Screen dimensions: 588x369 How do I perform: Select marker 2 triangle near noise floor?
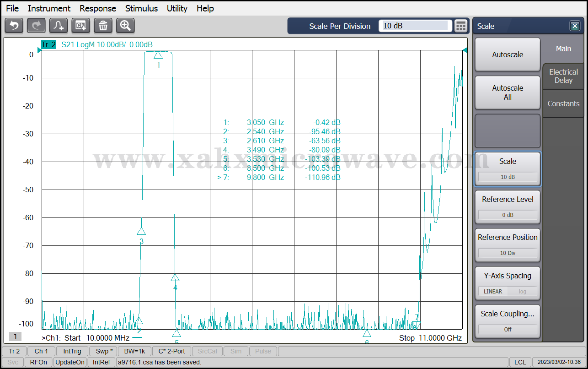[139, 320]
